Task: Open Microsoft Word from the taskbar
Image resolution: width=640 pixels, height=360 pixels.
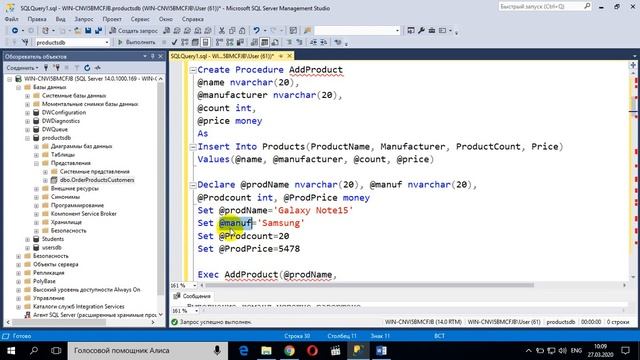Action: click(x=382, y=351)
